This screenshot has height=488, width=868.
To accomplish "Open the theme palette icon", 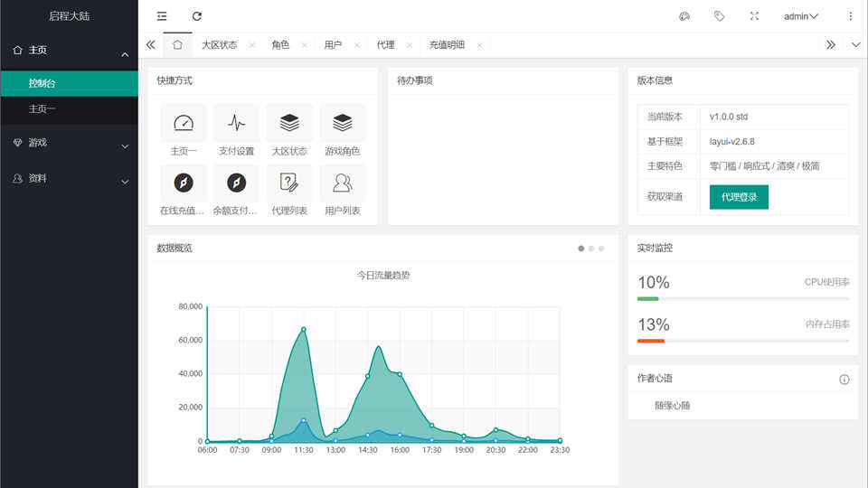I will (684, 16).
